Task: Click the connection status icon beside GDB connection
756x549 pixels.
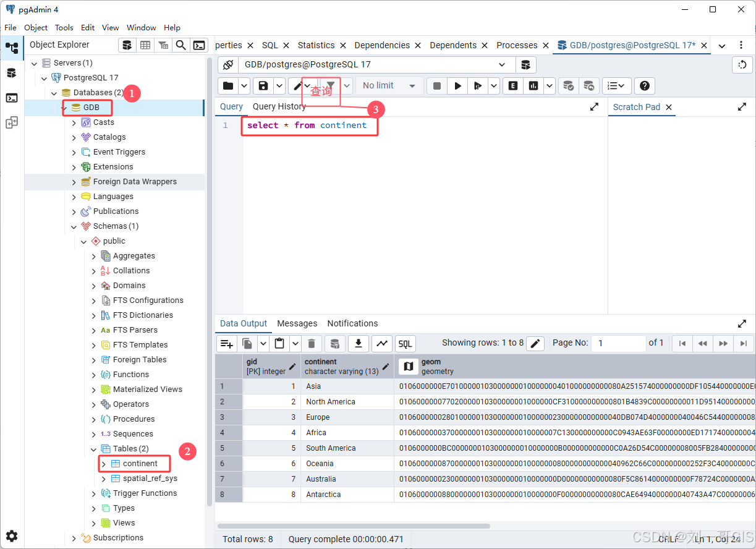Action: pos(227,64)
